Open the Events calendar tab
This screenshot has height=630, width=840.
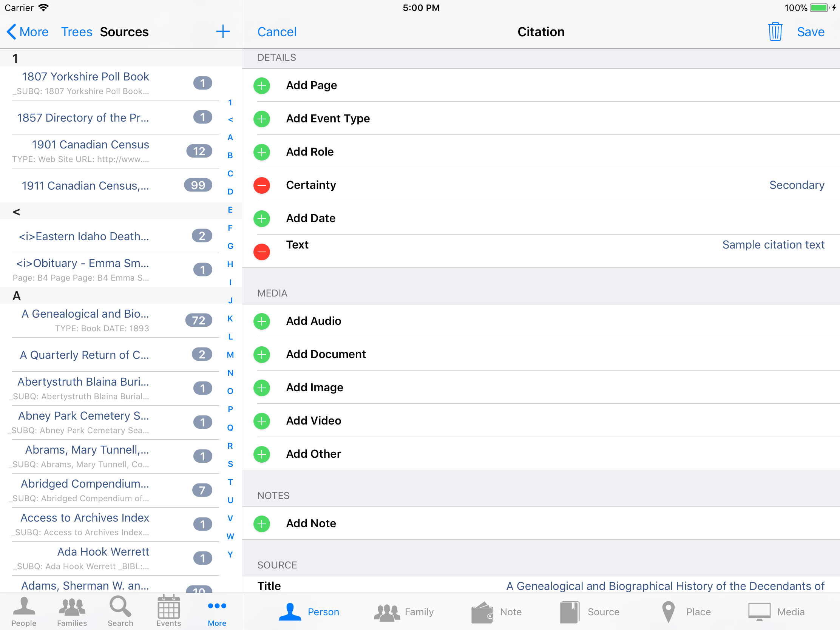pos(168,611)
